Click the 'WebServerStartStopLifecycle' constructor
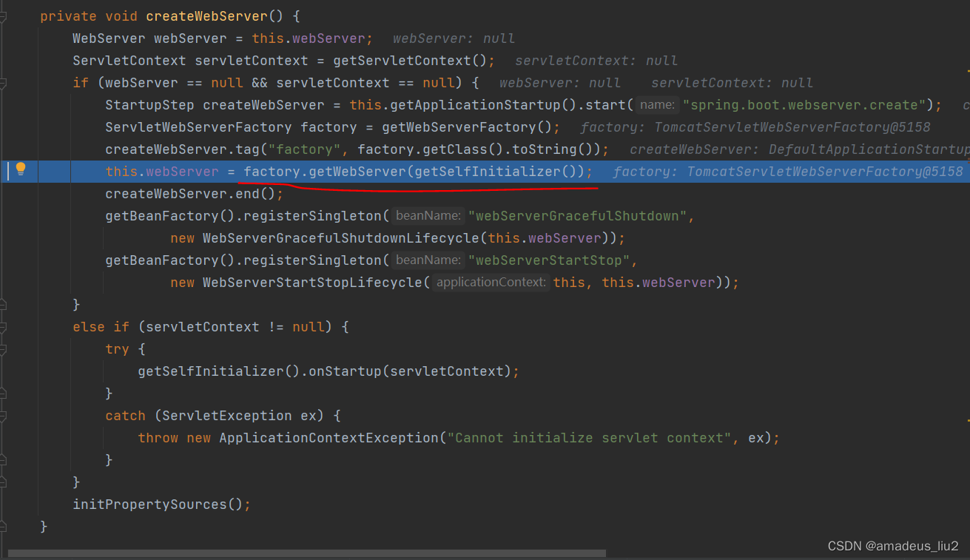This screenshot has width=970, height=560. (x=312, y=283)
